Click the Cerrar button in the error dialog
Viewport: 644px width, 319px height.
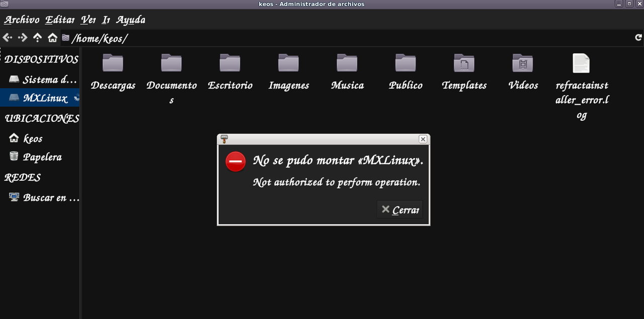[x=400, y=210]
